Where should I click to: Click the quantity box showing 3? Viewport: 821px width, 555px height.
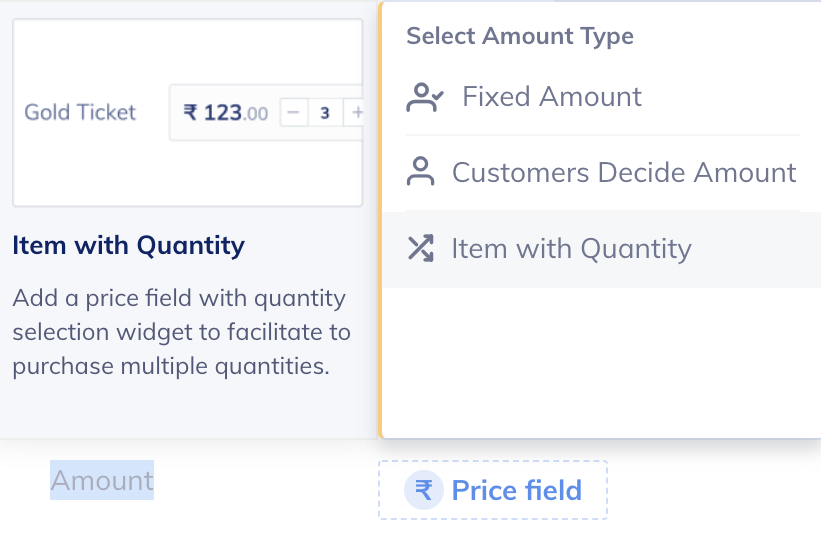[325, 113]
